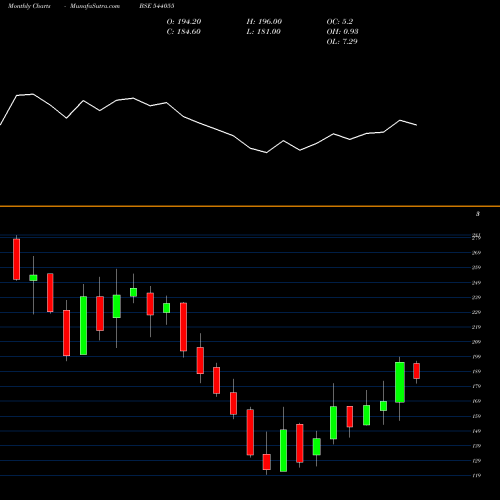Select the low value "L: 181.00"
The height and width of the screenshot is (500, 500).
pyautogui.click(x=263, y=32)
